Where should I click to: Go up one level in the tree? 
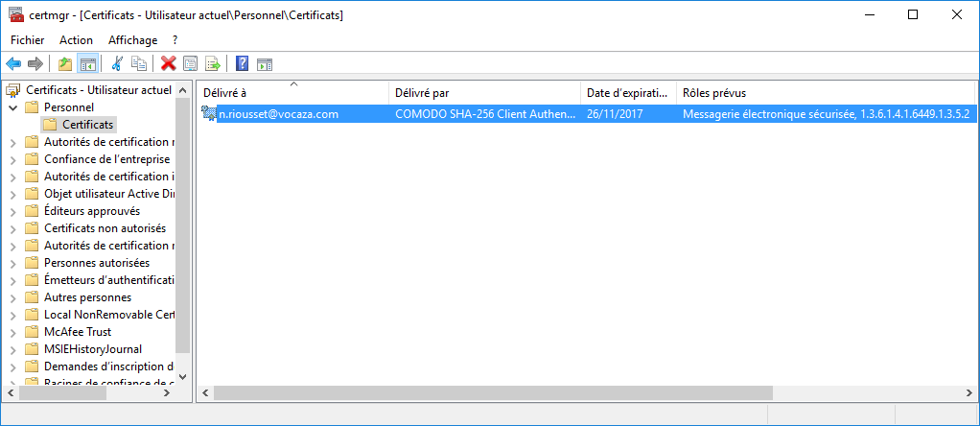point(65,63)
